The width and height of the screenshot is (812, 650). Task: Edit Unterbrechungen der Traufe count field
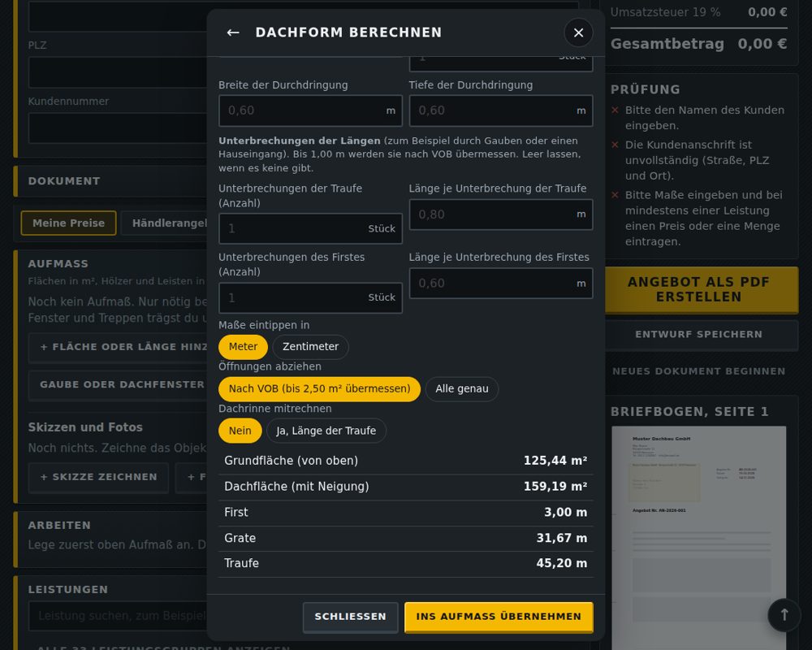pos(310,228)
